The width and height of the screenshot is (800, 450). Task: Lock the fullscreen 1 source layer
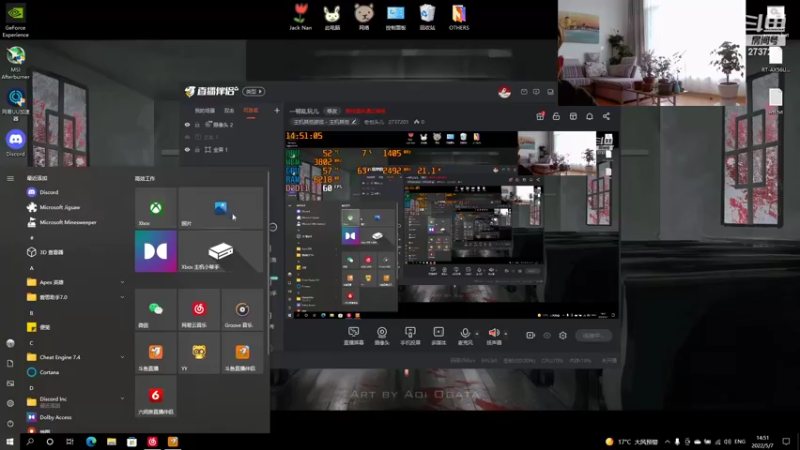click(197, 149)
